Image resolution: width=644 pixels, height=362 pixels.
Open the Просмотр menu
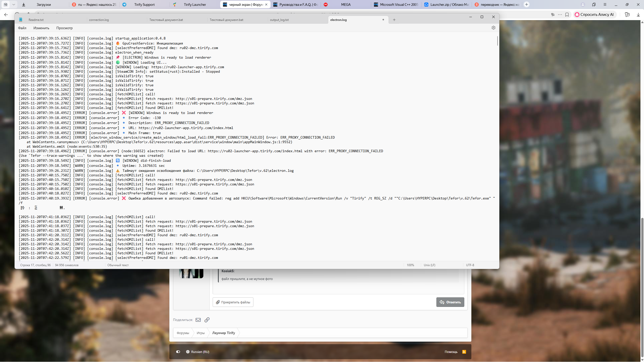tap(64, 28)
